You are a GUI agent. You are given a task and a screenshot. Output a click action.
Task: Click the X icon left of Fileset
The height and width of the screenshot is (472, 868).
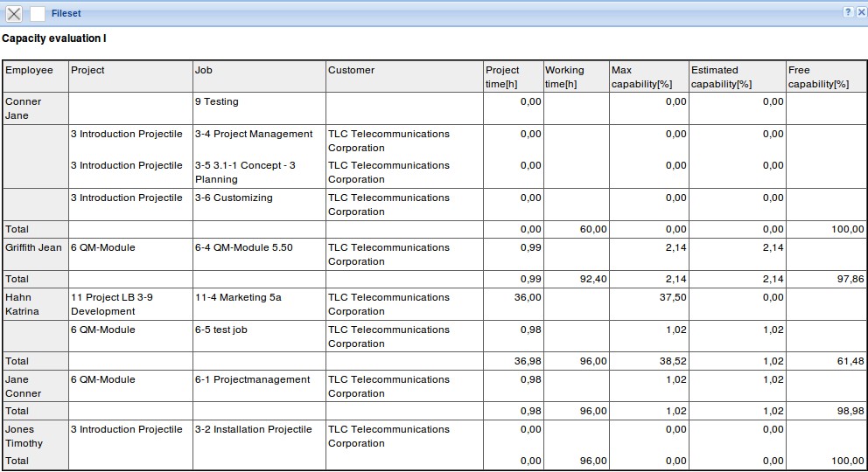pos(14,13)
